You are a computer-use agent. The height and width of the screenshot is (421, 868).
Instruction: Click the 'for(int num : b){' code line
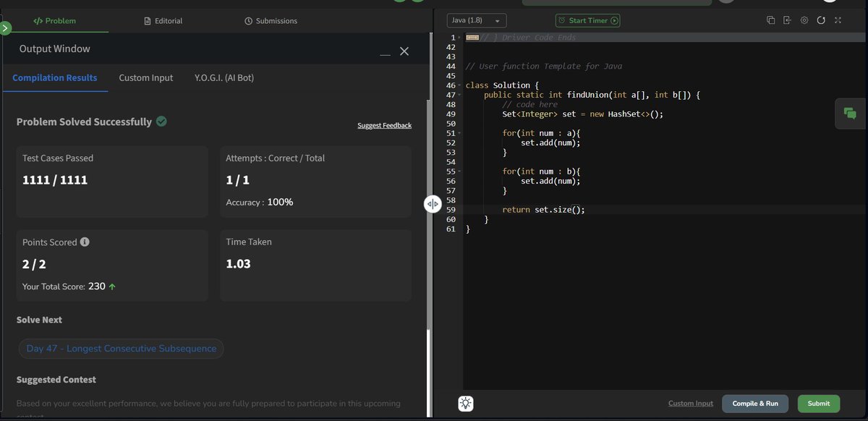(x=541, y=171)
